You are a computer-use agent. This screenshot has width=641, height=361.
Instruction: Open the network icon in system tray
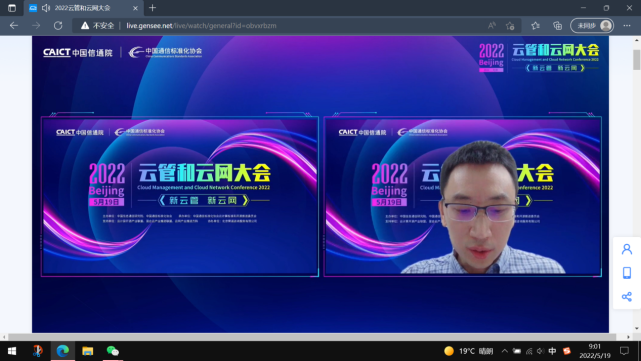[x=529, y=351]
